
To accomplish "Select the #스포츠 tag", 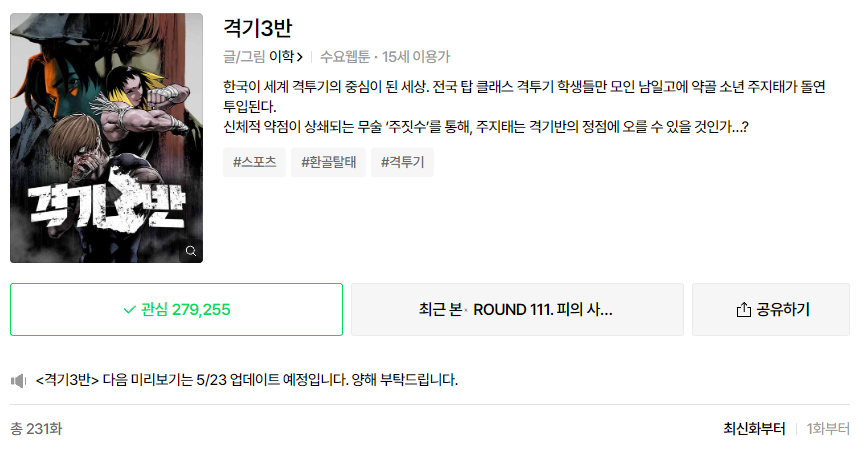I will (x=256, y=162).
